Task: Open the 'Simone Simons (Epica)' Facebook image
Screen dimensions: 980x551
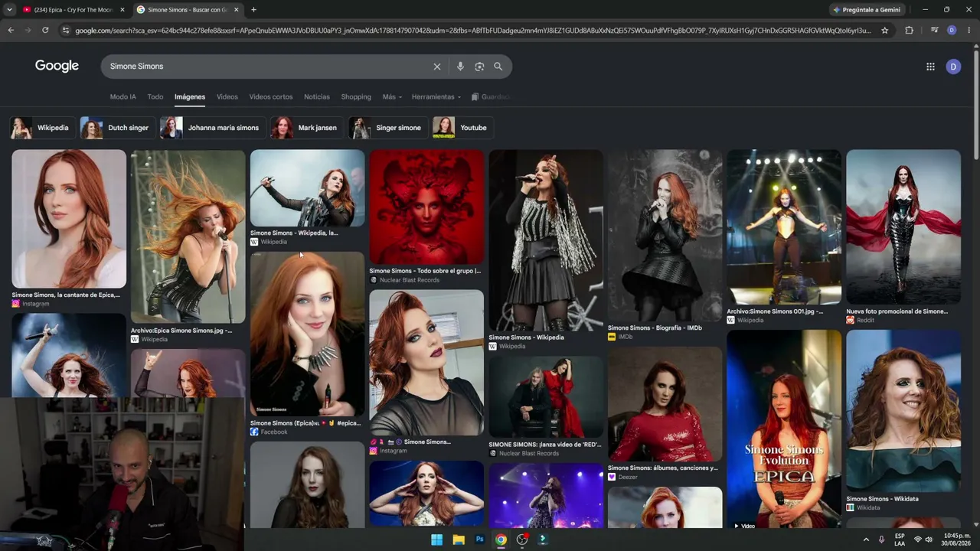Action: click(x=307, y=334)
